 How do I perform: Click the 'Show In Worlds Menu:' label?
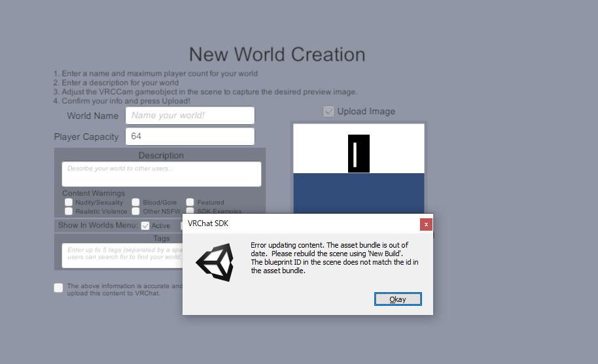coord(98,225)
